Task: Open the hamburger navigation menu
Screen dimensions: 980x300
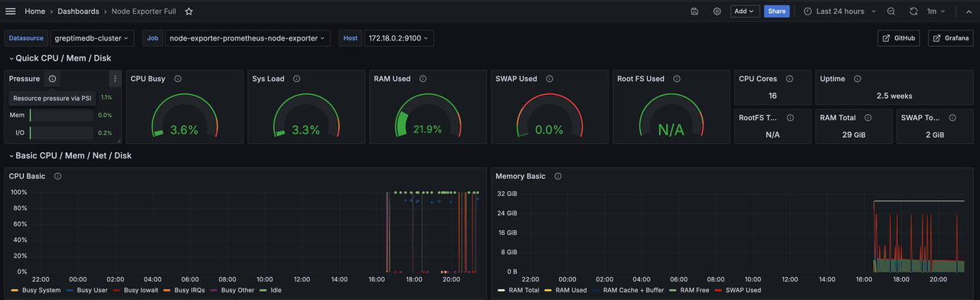Action: click(x=11, y=11)
